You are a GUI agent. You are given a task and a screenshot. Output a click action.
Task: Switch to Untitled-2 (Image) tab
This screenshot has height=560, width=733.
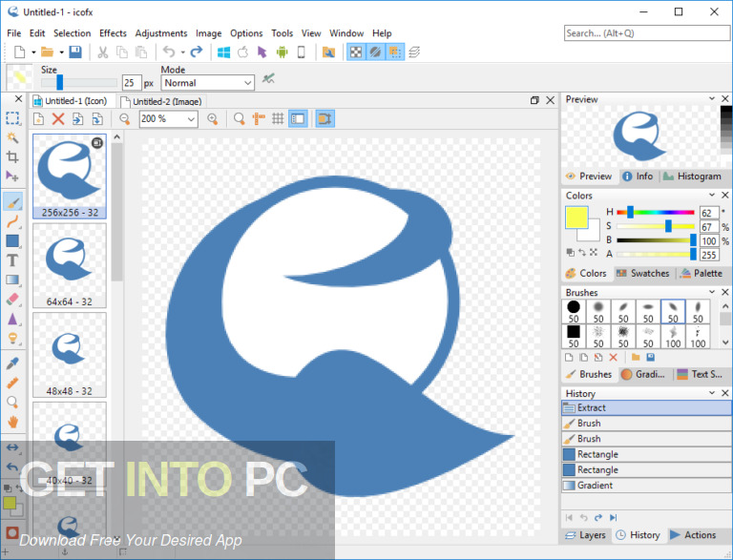click(161, 101)
